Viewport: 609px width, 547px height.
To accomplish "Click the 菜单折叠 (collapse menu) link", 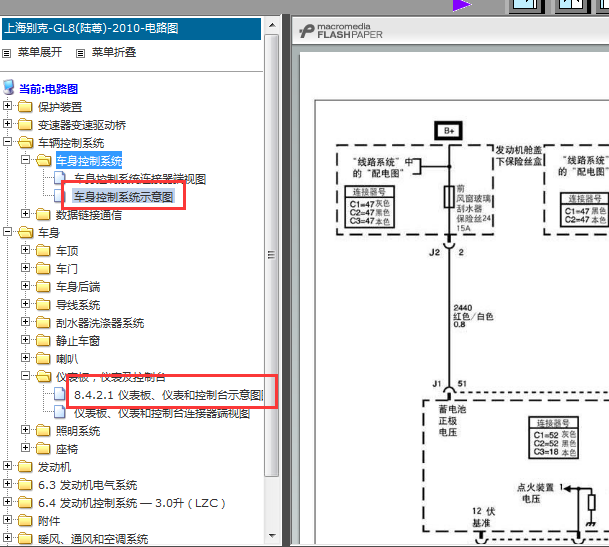I will [x=114, y=52].
